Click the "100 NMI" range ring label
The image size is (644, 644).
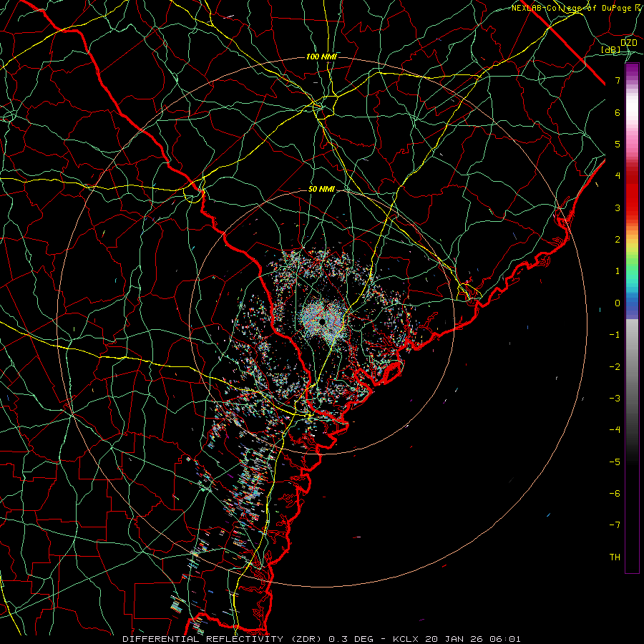pos(321,57)
